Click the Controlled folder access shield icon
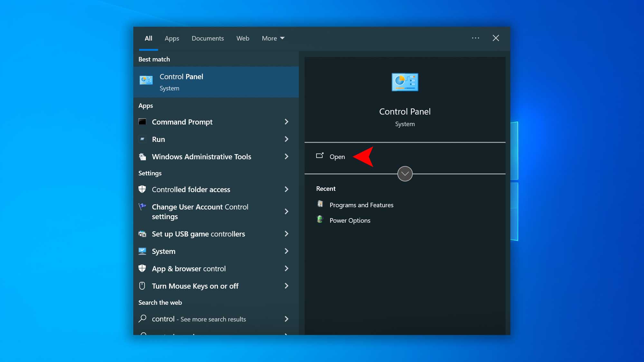This screenshot has height=362, width=644. 142,189
